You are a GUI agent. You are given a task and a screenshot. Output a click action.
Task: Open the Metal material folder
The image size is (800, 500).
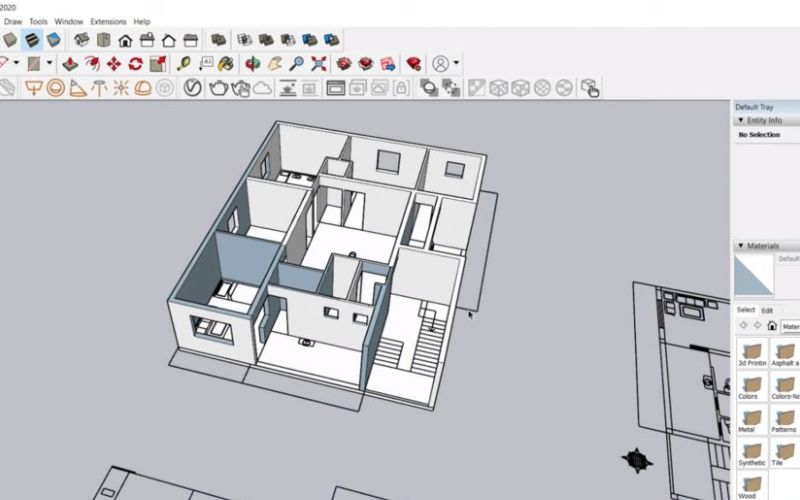pyautogui.click(x=752, y=419)
